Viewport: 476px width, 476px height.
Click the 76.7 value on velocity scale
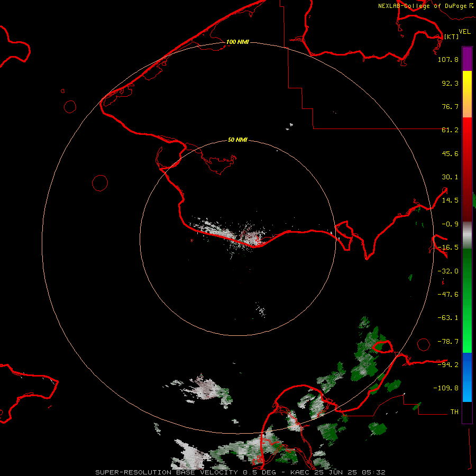click(x=450, y=106)
